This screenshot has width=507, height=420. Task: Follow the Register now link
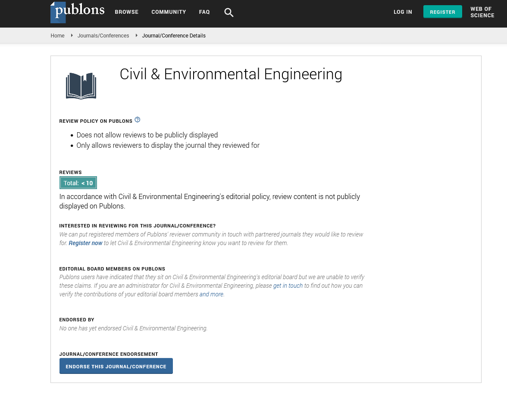(x=85, y=243)
